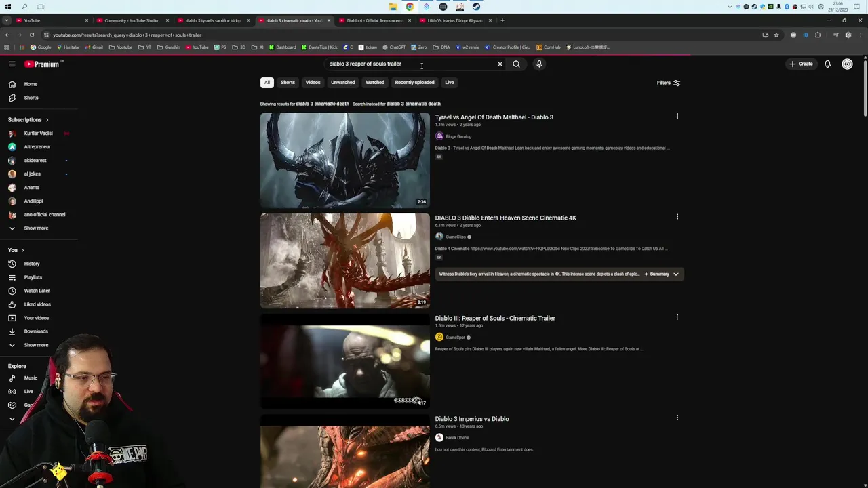868x488 pixels.
Task: Switch to Lilith Vs Inarius tab
Action: (x=455, y=20)
